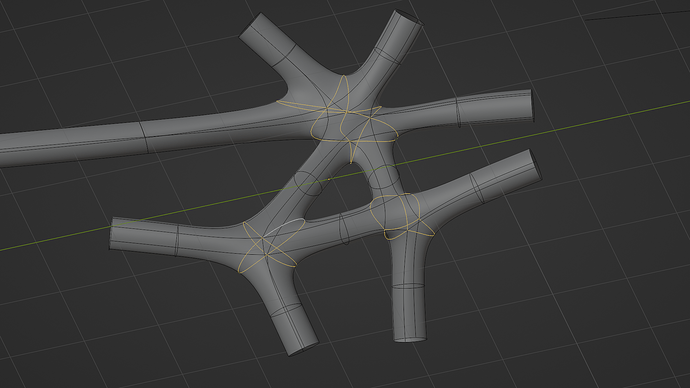Click the end cap of the top-left branch

[x=250, y=25]
